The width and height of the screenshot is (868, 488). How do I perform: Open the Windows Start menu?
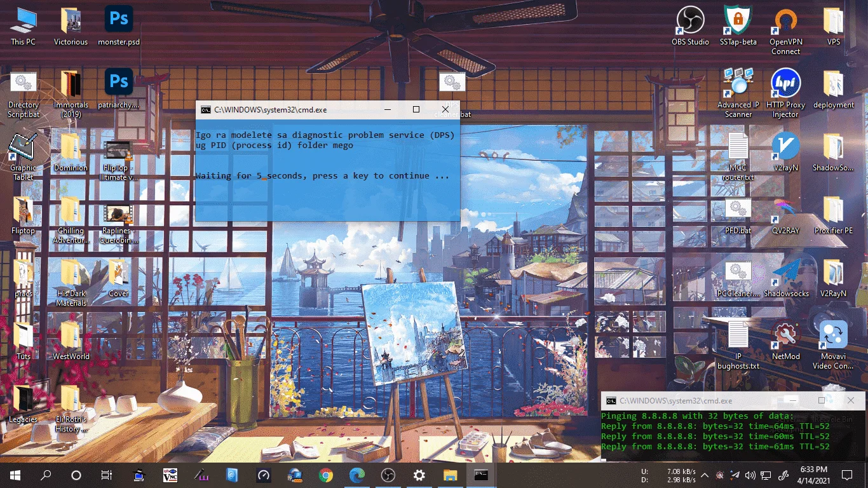pos(15,475)
